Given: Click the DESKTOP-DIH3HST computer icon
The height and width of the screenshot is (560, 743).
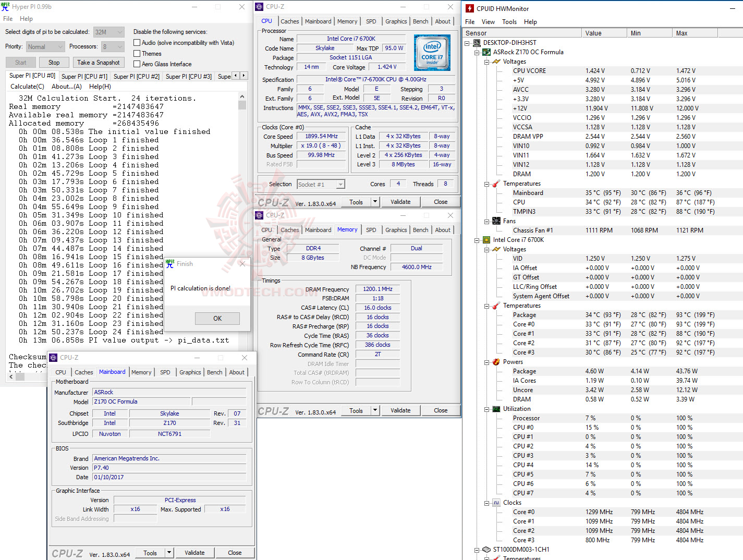Looking at the screenshot, I should point(477,43).
